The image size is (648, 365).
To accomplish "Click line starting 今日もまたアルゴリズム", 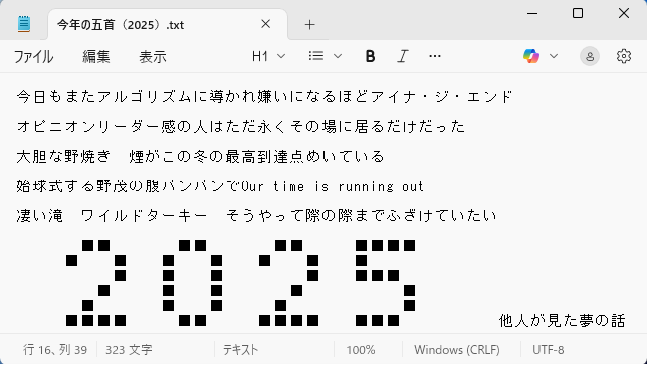I will [x=264, y=97].
